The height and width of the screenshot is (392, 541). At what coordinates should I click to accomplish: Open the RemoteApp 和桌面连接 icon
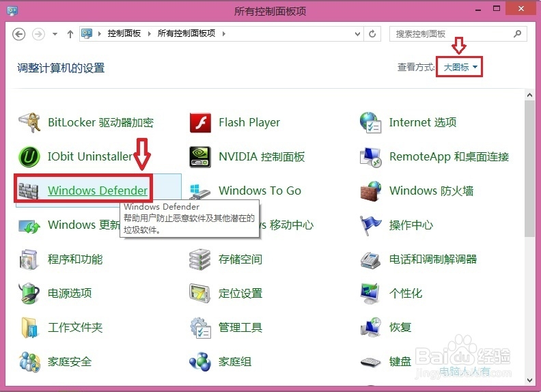[370, 157]
